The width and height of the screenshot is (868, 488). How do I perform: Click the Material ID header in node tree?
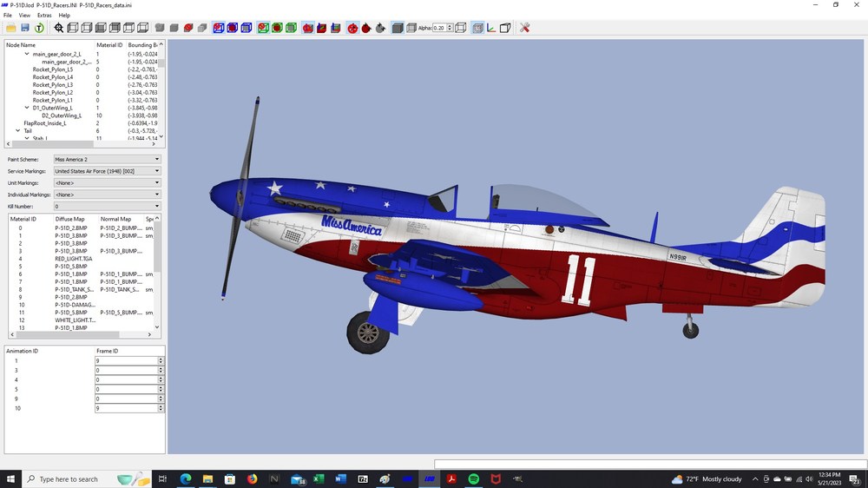pos(109,45)
